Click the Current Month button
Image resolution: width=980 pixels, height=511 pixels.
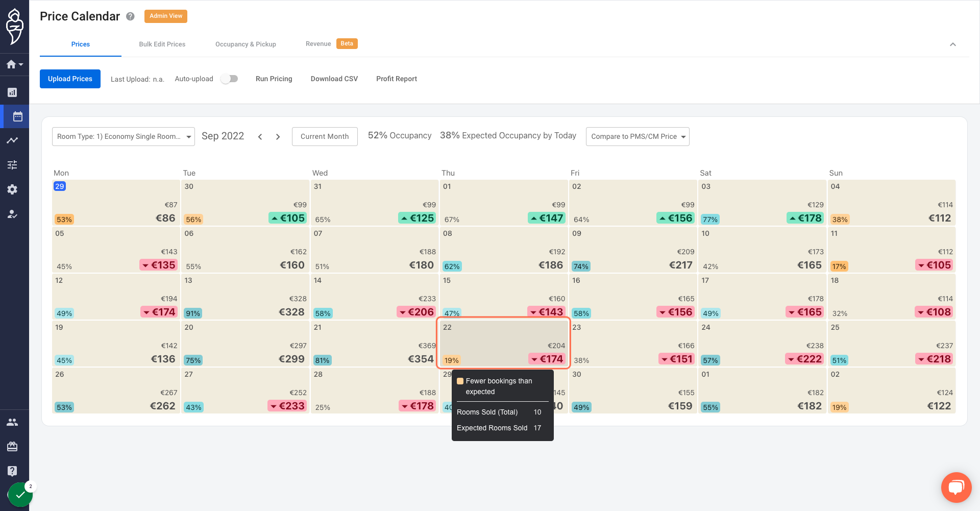[325, 136]
